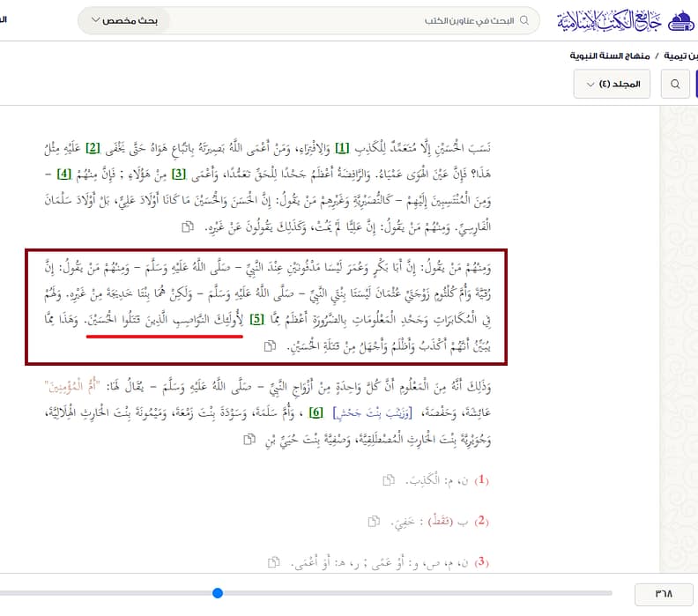The width and height of the screenshot is (698, 616).
Task: Open the المجلد (٤) volume selector
Action: pos(612,84)
